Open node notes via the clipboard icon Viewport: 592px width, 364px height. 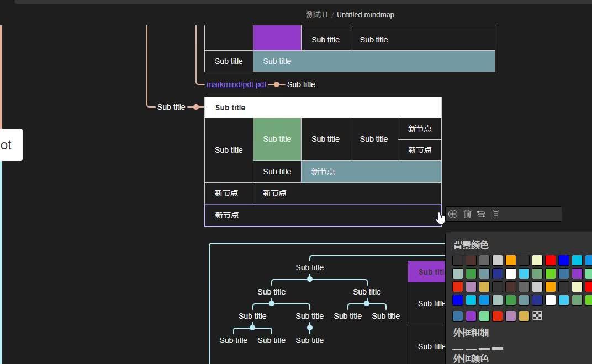pyautogui.click(x=495, y=214)
